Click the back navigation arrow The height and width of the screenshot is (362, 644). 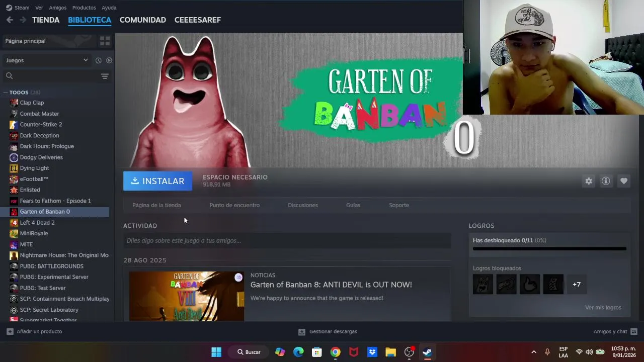point(10,20)
